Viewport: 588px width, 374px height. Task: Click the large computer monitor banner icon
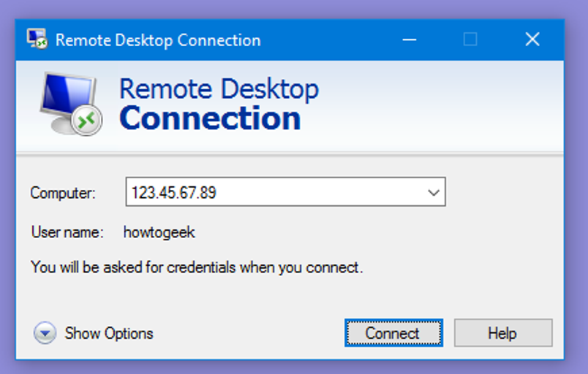tap(67, 102)
